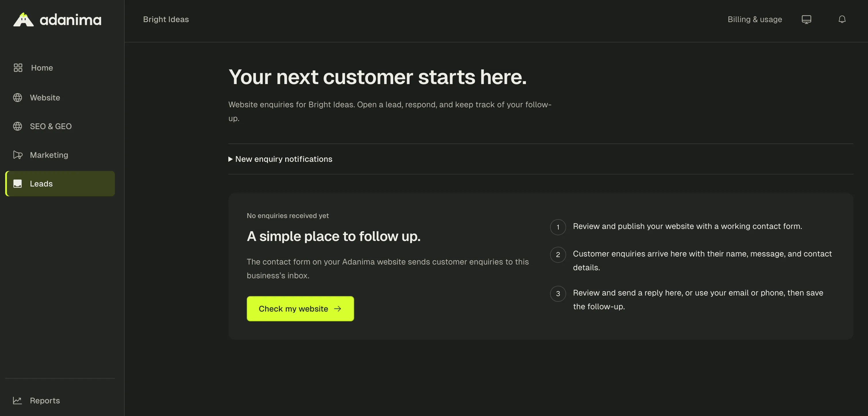Click the Home grid icon in sidebar

[18, 68]
